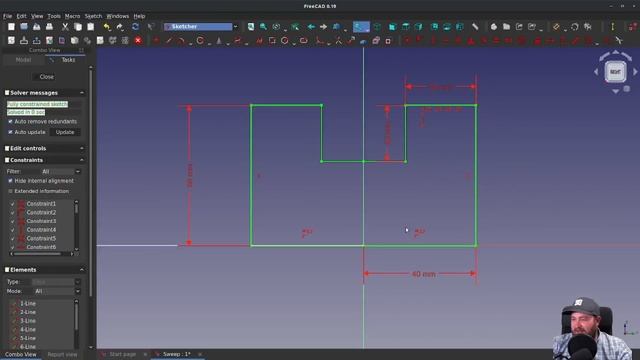
Task: Uncheck the Constraint3 checkbox
Action: [x=12, y=221]
